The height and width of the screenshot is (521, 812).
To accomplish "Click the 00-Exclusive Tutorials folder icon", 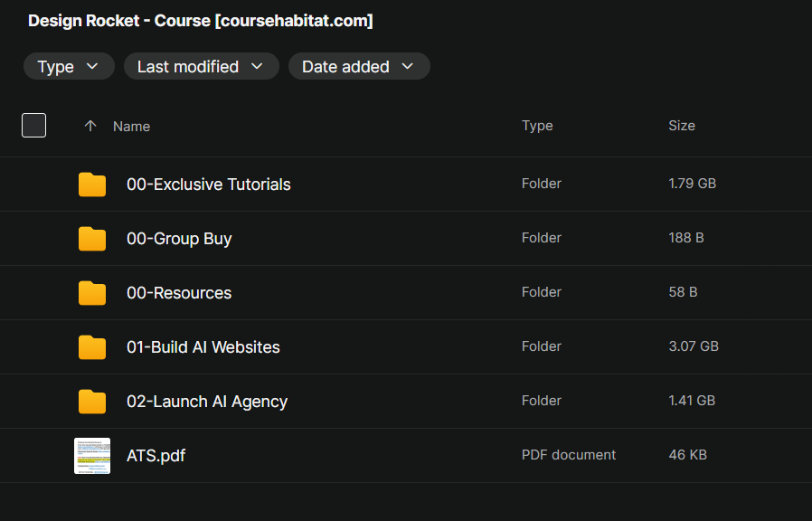I will click(x=92, y=185).
